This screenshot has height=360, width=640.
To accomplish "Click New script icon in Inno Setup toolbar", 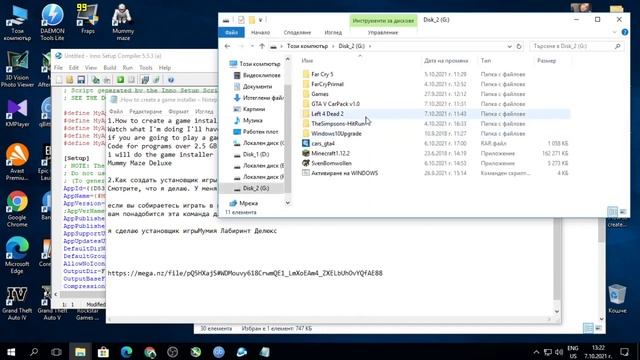I will (x=60, y=80).
